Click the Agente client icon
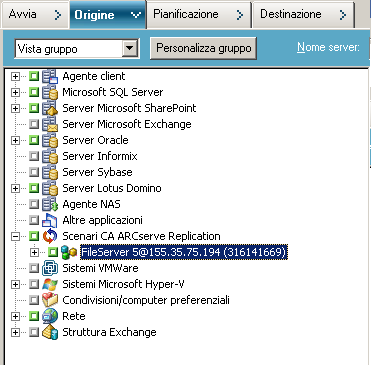This screenshot has width=371, height=365. pyautogui.click(x=50, y=76)
